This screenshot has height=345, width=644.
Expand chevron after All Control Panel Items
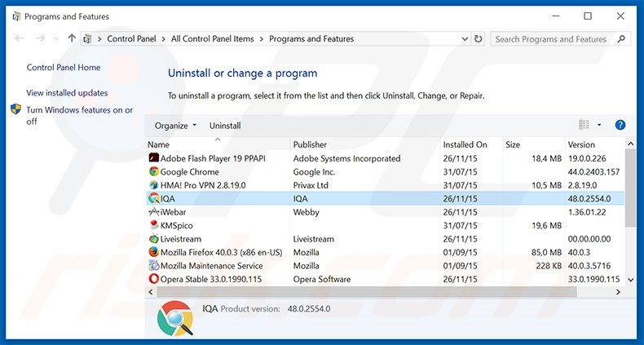[x=262, y=39]
